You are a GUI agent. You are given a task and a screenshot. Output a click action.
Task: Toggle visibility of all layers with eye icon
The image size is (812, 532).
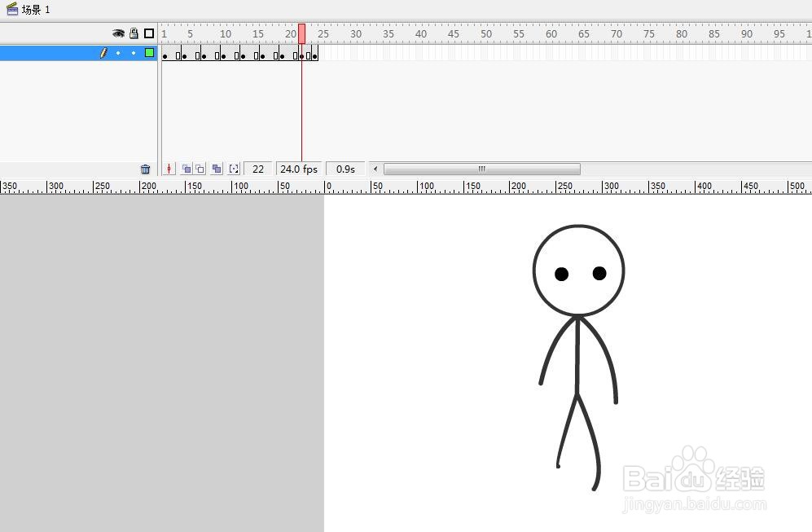[119, 33]
